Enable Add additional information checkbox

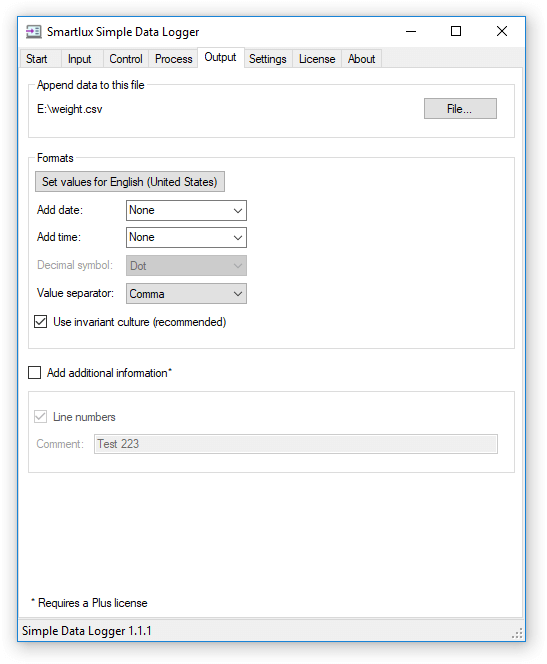34,373
